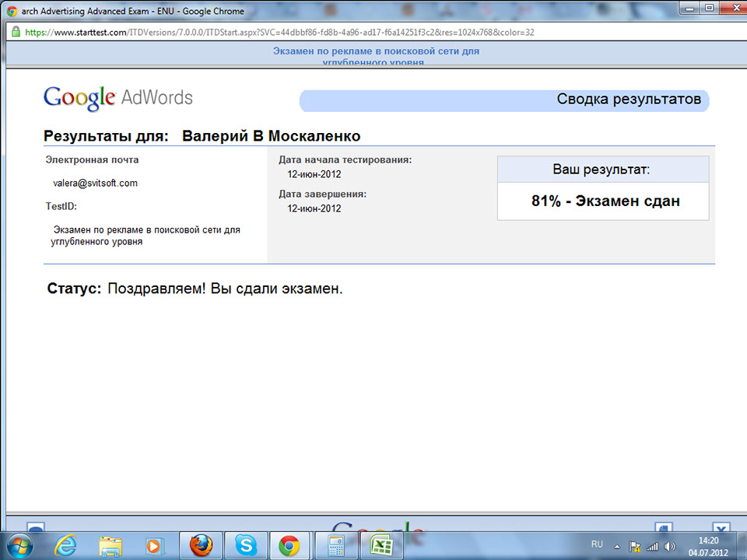Switch to Firefox in the taskbar
Image resolution: width=747 pixels, height=560 pixels.
pos(201,546)
